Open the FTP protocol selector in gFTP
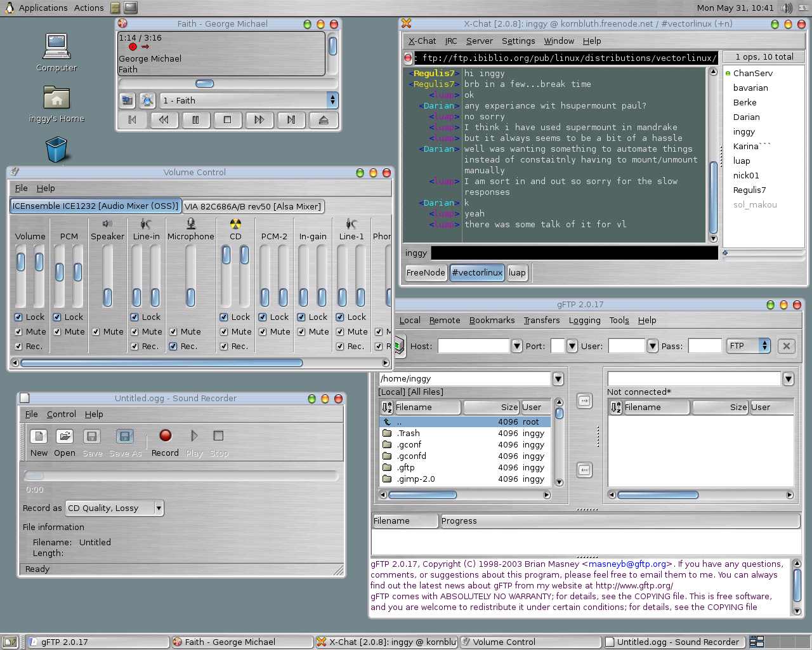Screen dimensions: 812x650 coord(748,346)
